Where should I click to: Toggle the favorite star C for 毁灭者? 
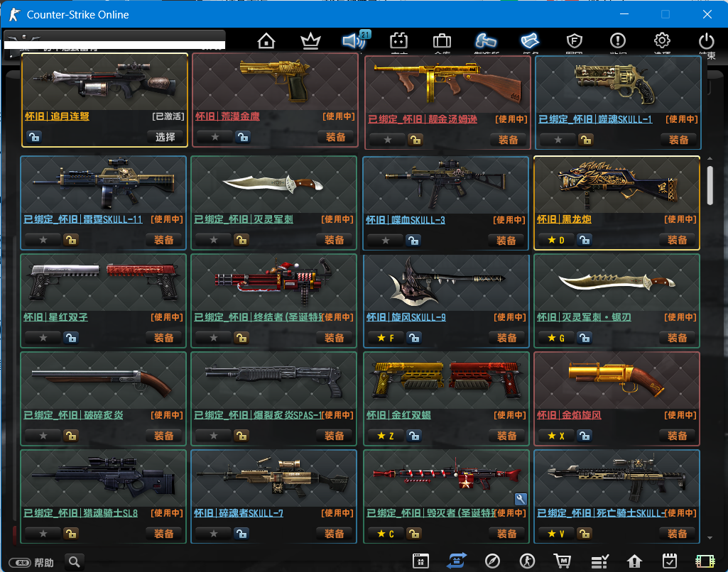tap(386, 534)
